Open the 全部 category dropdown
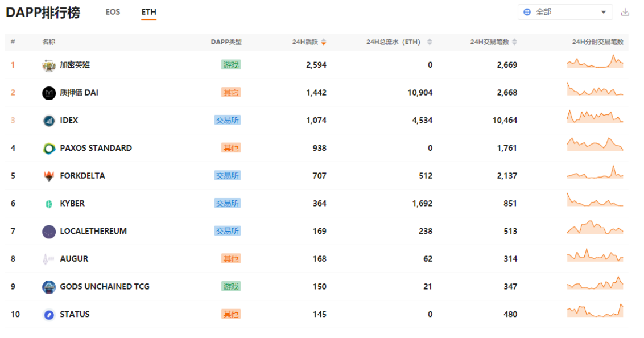Image resolution: width=644 pixels, height=338 pixels. tap(565, 12)
